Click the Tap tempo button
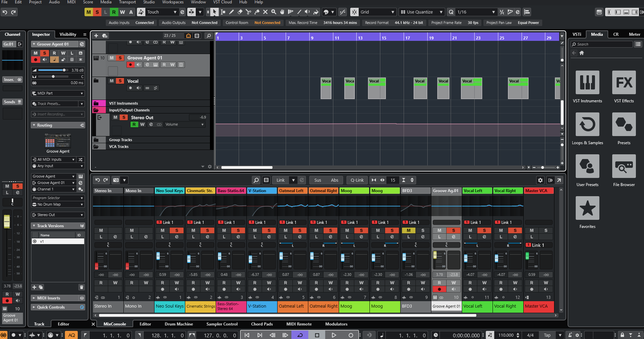Screen dimensions: 644x339 point(547,335)
